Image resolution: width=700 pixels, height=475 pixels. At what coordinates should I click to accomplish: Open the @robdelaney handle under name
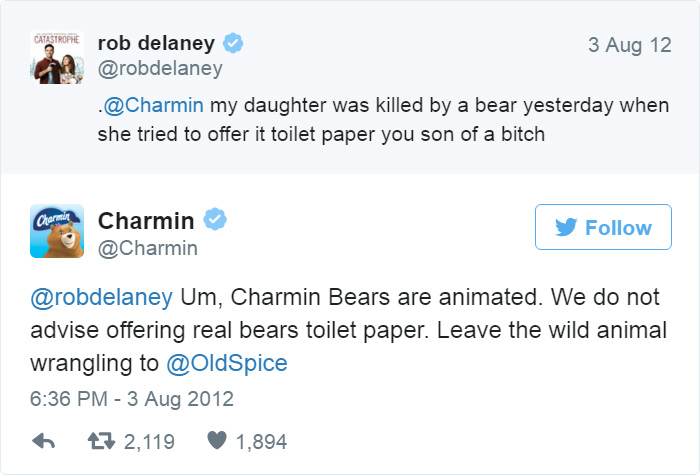pyautogui.click(x=160, y=69)
